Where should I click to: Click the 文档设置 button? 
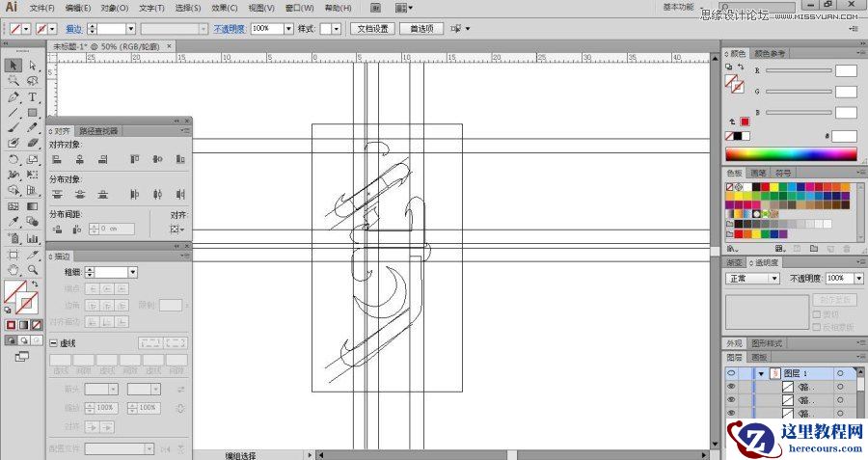pyautogui.click(x=372, y=29)
